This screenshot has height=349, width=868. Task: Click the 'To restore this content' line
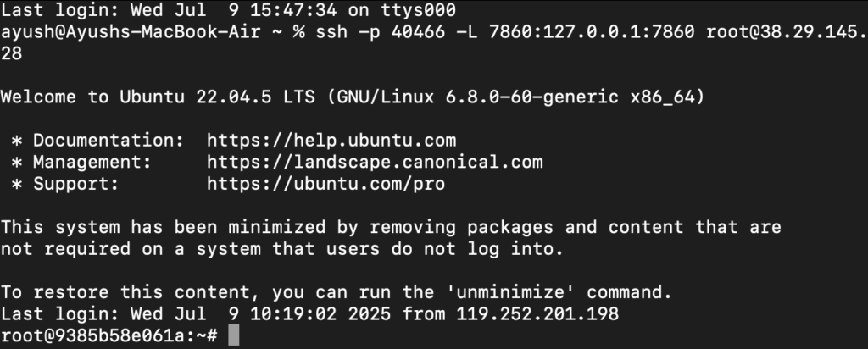[x=336, y=292]
